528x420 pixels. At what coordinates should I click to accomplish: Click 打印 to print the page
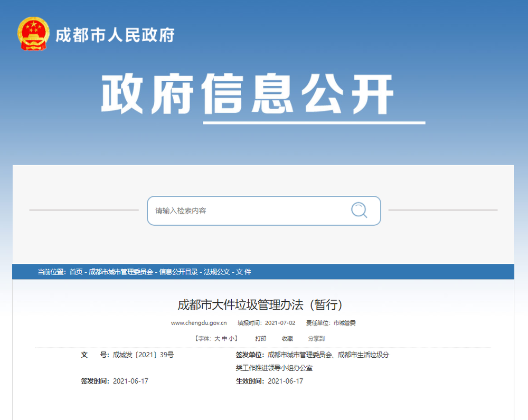(x=261, y=339)
